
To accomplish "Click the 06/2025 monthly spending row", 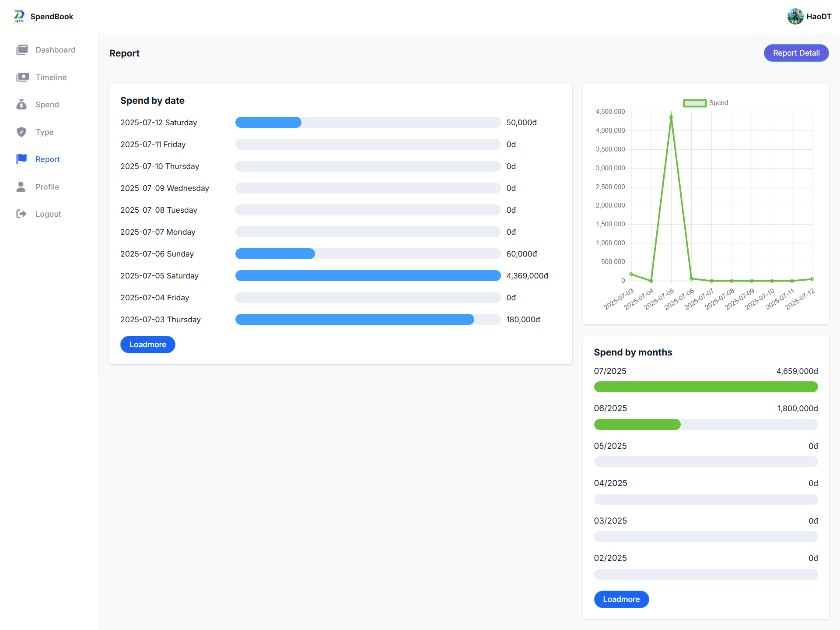I will [706, 408].
